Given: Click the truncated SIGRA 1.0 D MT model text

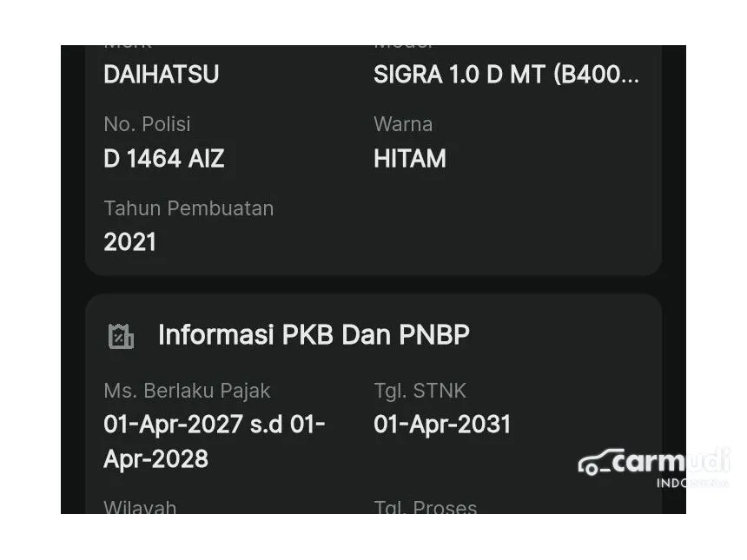Looking at the screenshot, I should [506, 75].
